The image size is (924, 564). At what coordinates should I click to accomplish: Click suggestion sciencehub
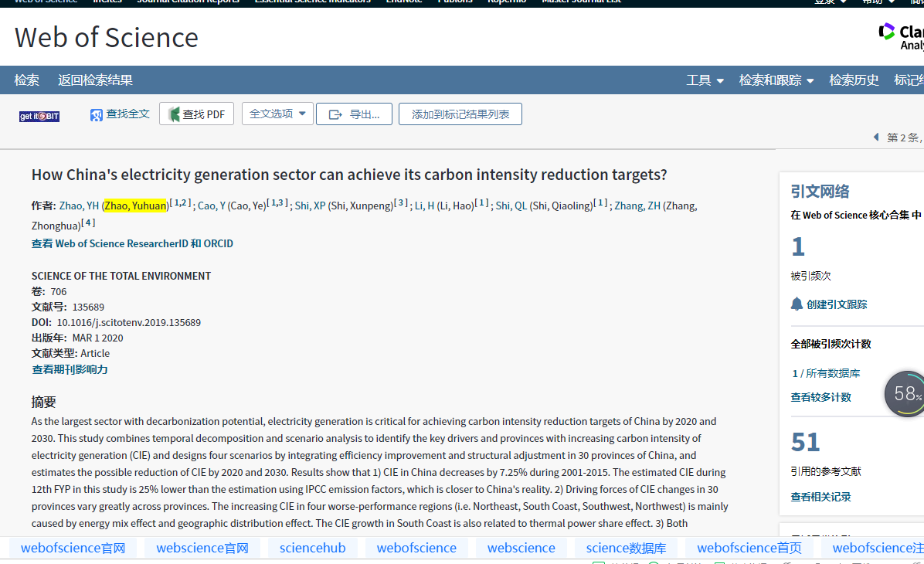point(312,548)
